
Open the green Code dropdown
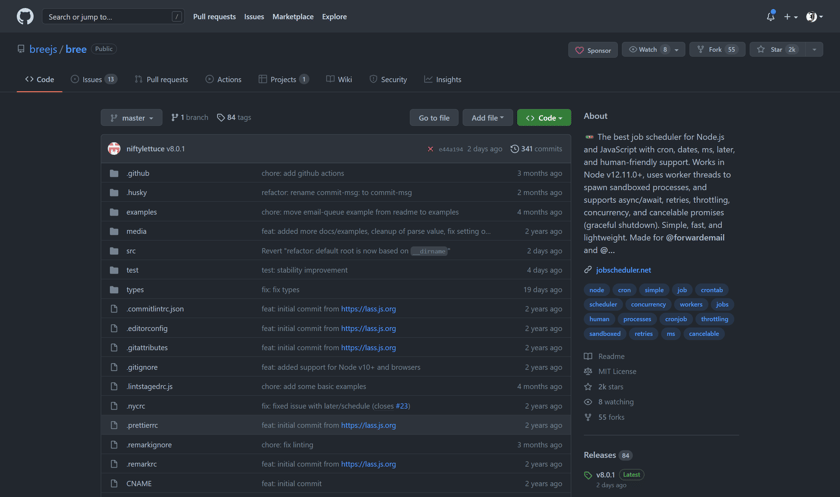(544, 118)
